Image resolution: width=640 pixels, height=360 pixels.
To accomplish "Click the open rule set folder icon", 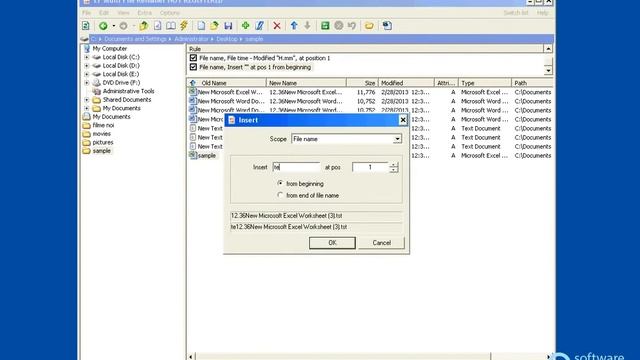I will click(x=214, y=26).
